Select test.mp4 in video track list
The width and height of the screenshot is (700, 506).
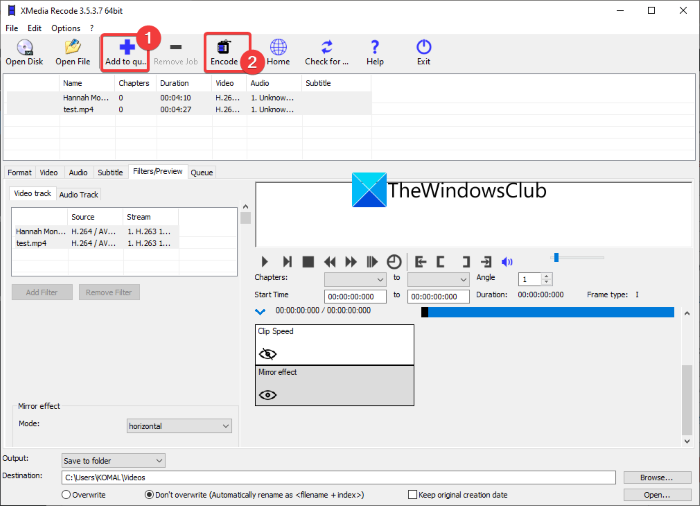point(96,243)
